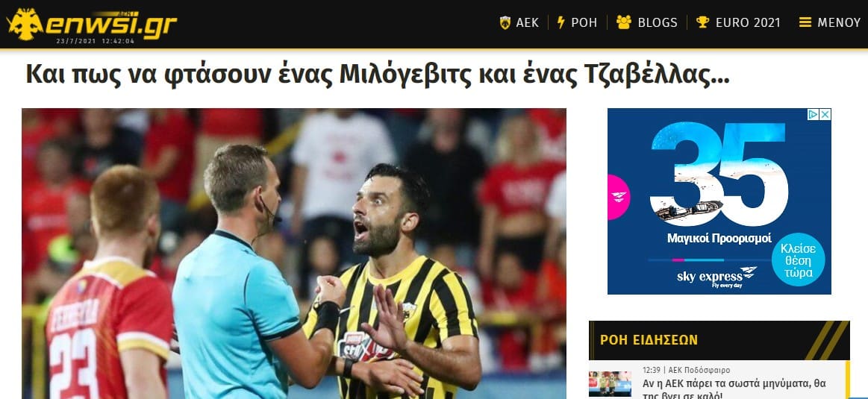Click the AEK eagle logo icon
This screenshot has height=399, width=868.
coord(25,24)
